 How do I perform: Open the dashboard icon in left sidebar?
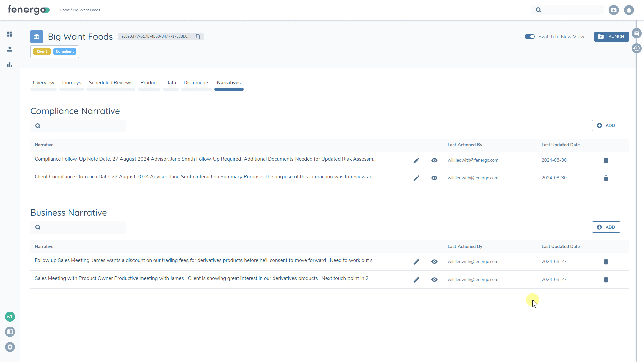[x=10, y=34]
